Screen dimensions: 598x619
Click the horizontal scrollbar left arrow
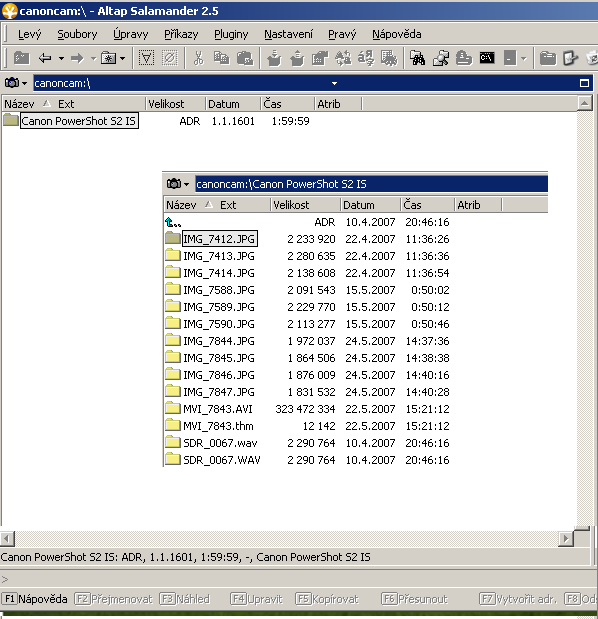click(7, 538)
